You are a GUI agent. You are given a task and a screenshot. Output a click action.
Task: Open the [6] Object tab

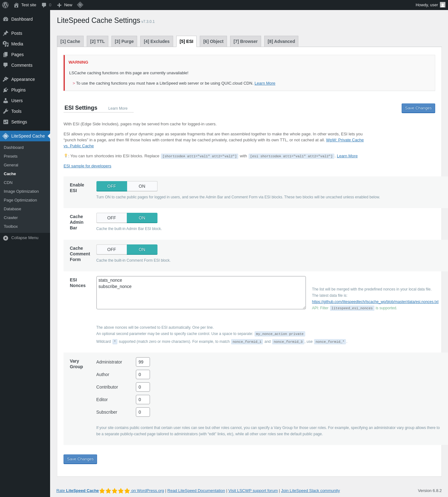(x=213, y=41)
